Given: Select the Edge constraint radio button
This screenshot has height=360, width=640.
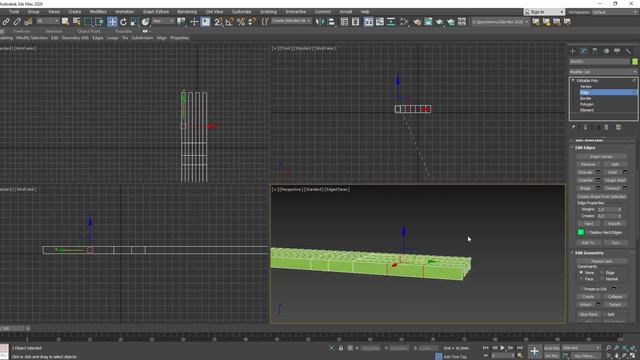Looking at the screenshot, I should pyautogui.click(x=602, y=273).
